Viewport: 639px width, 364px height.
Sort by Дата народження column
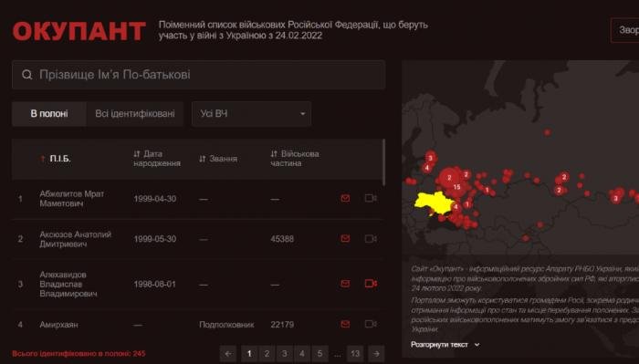(156, 159)
